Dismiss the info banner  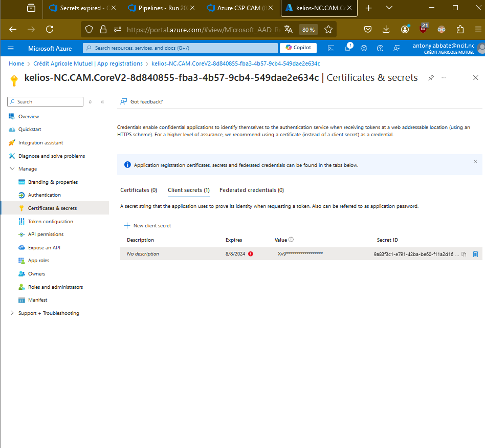tap(475, 161)
